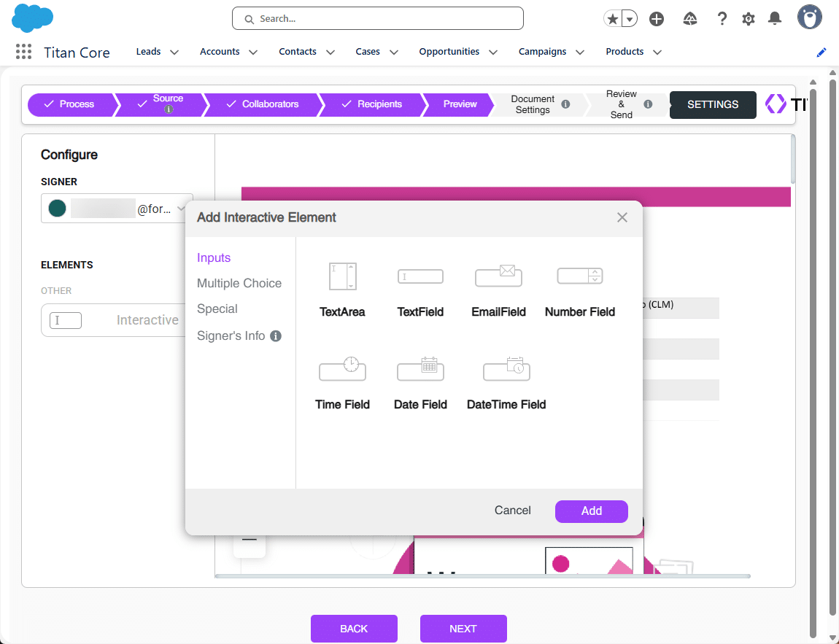Screen dimensions: 839x644
Task: Pick the EmailField element
Action: pos(498,277)
